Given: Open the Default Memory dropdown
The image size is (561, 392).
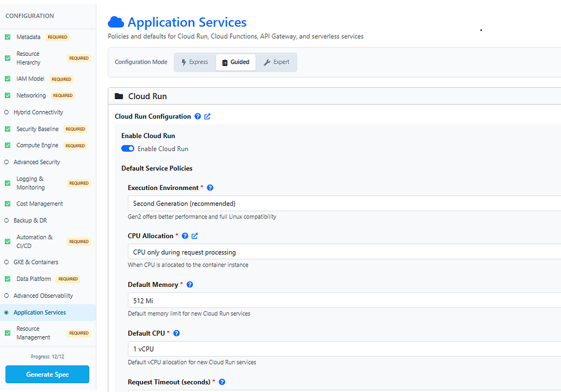Looking at the screenshot, I should (344, 301).
